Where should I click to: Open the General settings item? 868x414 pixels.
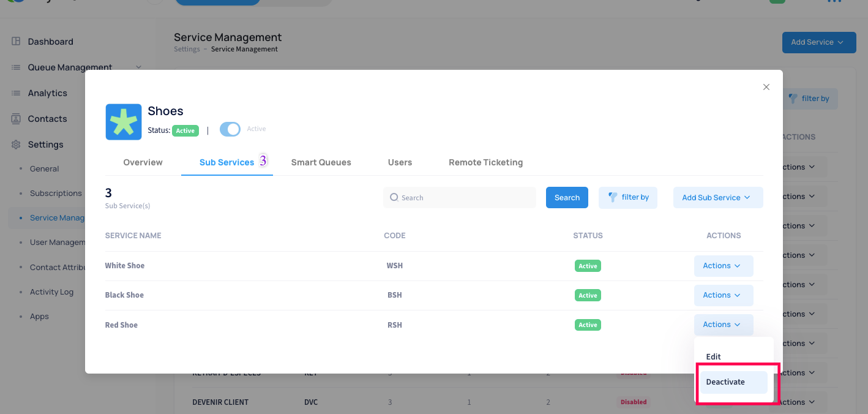coord(45,169)
